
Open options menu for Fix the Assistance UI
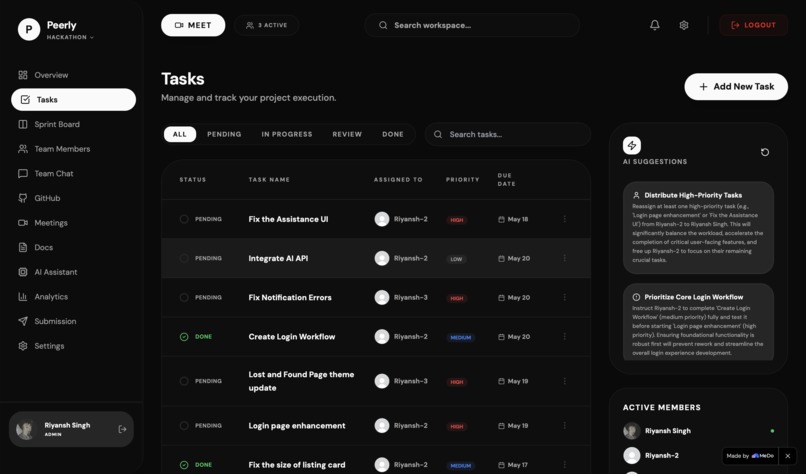pyautogui.click(x=564, y=219)
